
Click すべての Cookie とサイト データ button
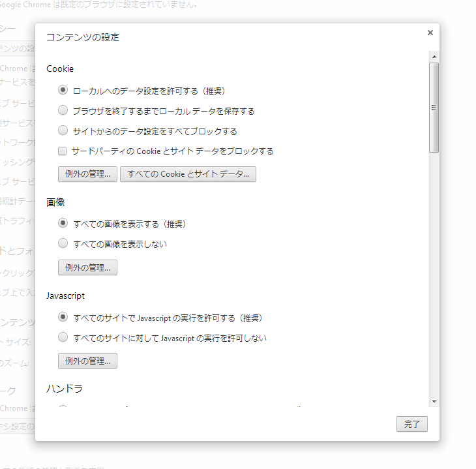click(x=188, y=174)
